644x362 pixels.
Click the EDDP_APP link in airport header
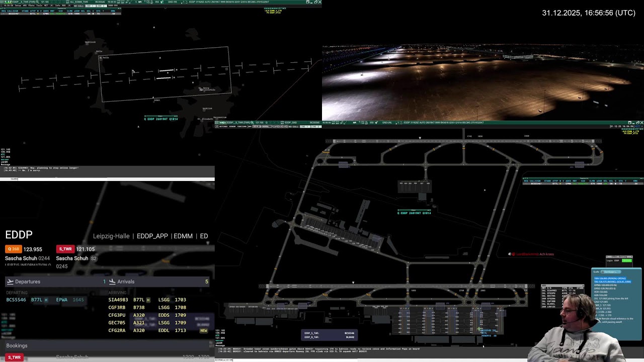(152, 236)
